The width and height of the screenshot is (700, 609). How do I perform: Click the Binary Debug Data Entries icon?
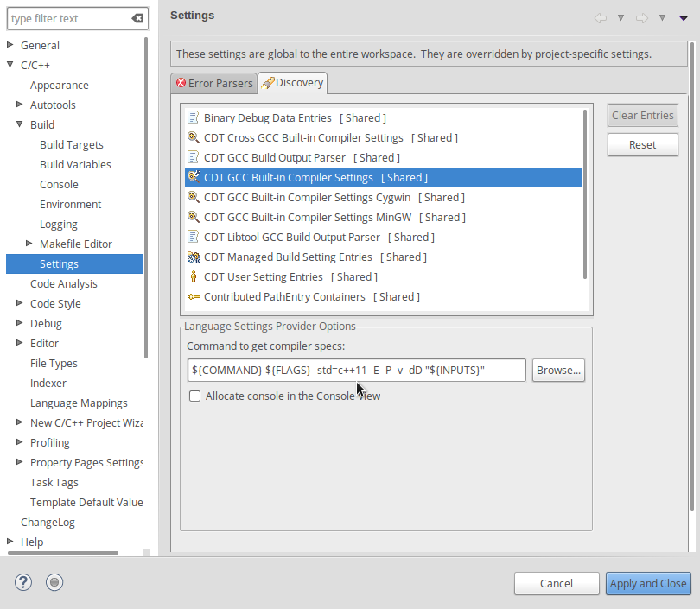point(194,117)
